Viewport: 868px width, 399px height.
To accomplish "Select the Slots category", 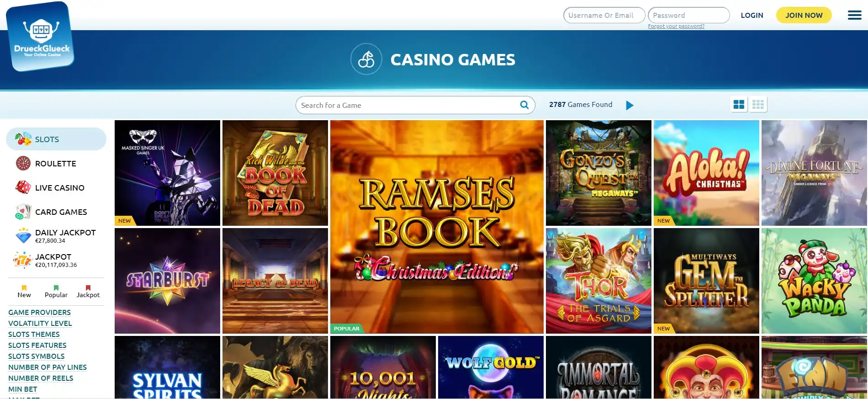I will click(56, 139).
